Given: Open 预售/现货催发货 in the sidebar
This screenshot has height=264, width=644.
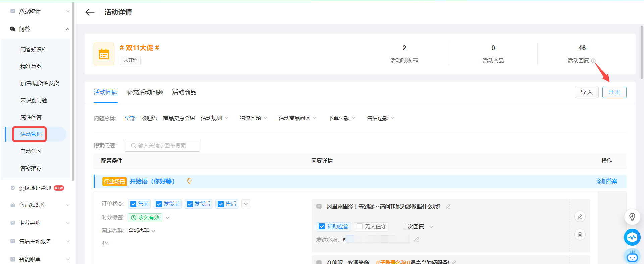Looking at the screenshot, I should pyautogui.click(x=40, y=83).
